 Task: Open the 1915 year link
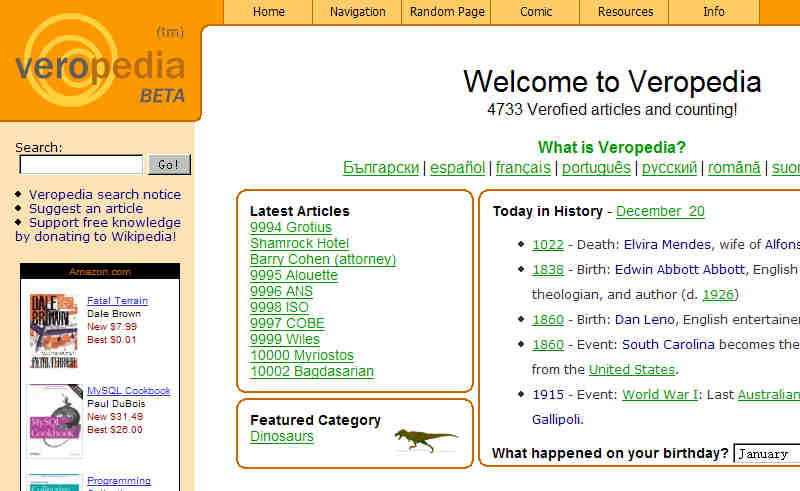pyautogui.click(x=548, y=395)
